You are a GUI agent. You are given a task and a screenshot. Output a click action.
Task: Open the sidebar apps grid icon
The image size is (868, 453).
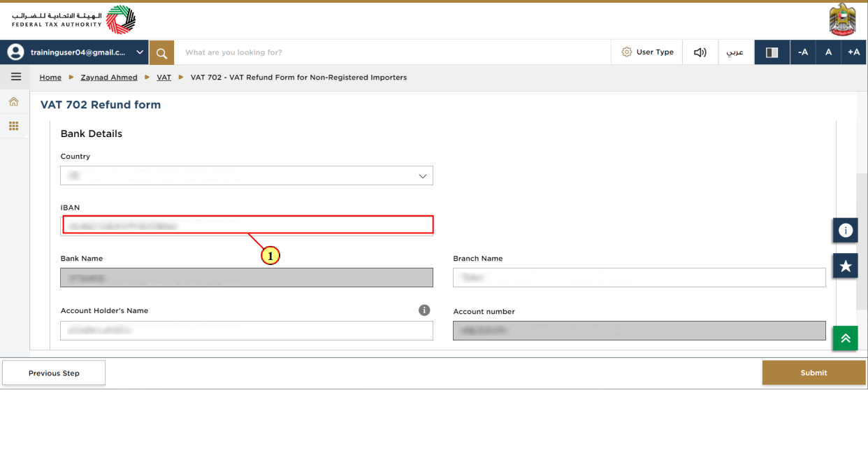coord(13,127)
